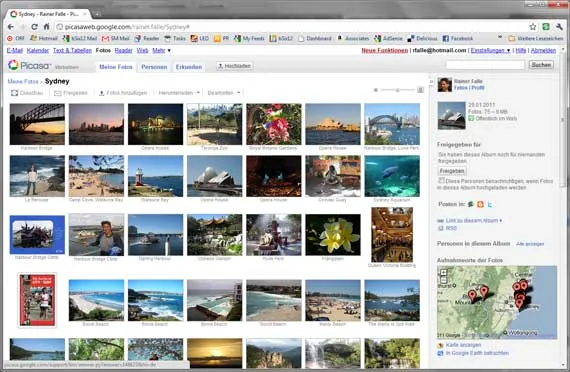This screenshot has height=372, width=570.
Task: Open the first Harbour Bridge sunset photo
Action: click(x=37, y=124)
